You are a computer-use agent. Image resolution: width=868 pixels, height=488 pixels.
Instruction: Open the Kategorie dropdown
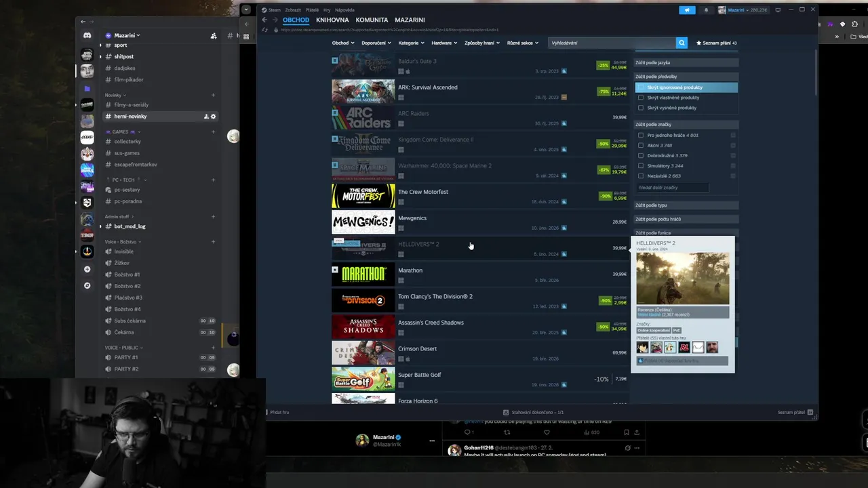coord(412,43)
